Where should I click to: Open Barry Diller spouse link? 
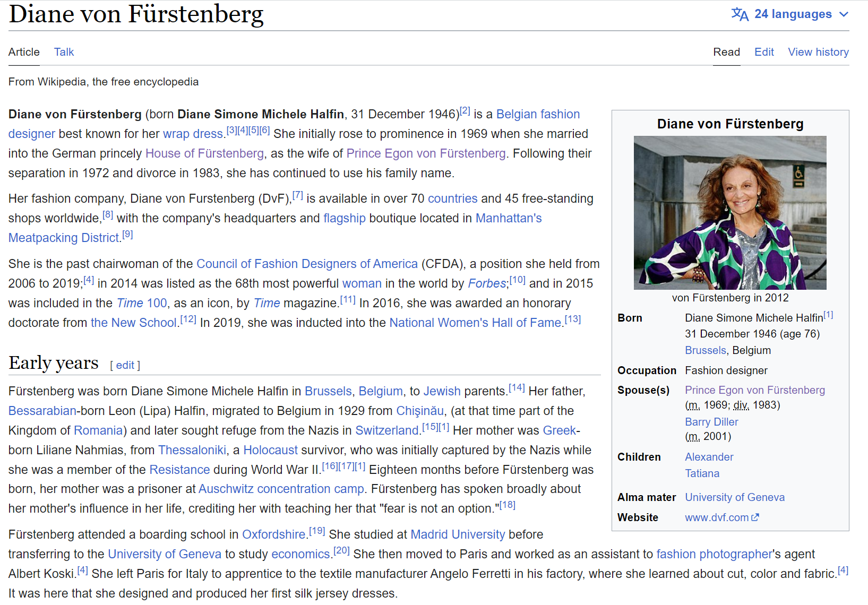(x=711, y=422)
